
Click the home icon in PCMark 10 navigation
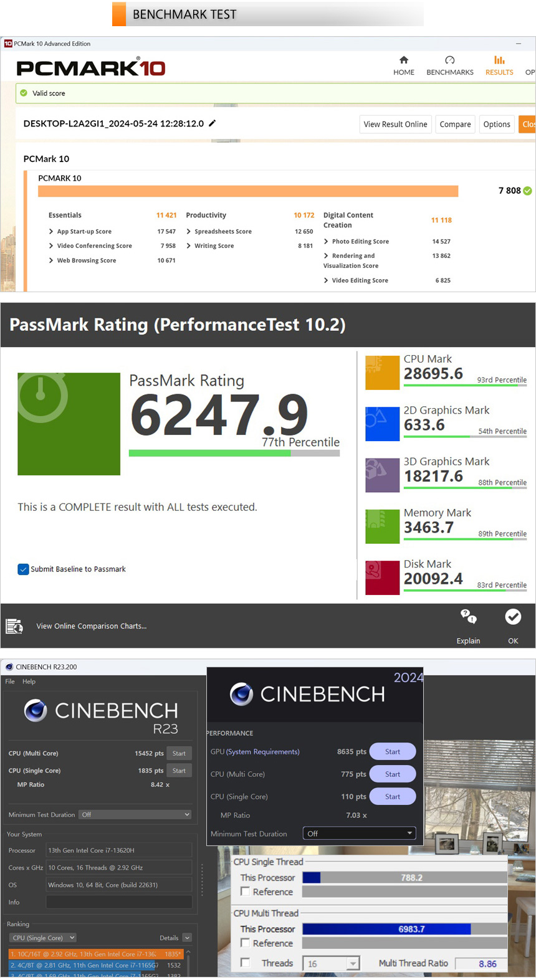(404, 60)
